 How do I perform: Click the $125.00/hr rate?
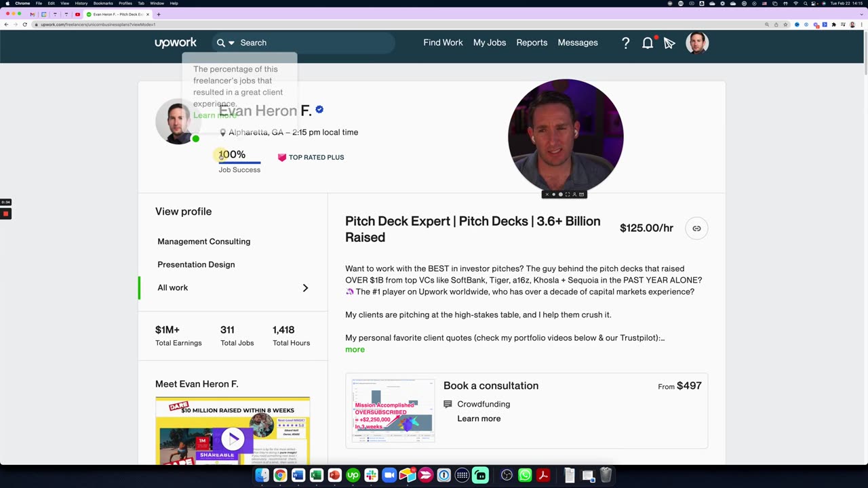646,228
